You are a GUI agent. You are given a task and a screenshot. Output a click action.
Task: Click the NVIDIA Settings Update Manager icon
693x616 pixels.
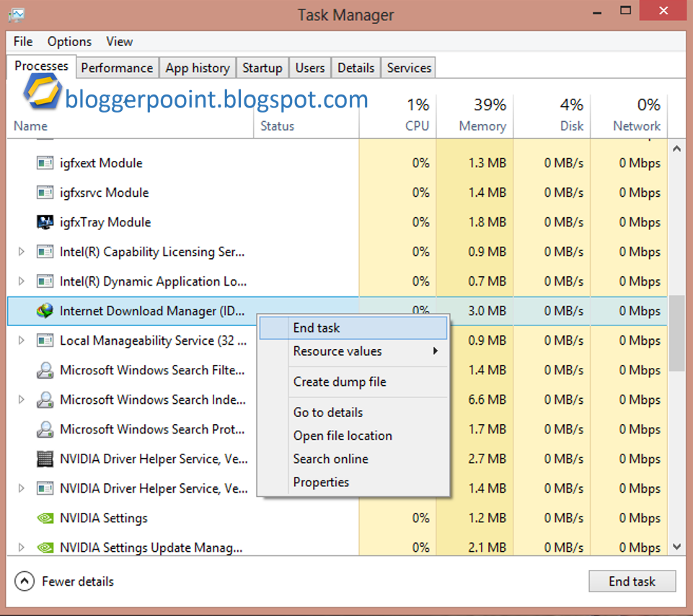point(45,547)
